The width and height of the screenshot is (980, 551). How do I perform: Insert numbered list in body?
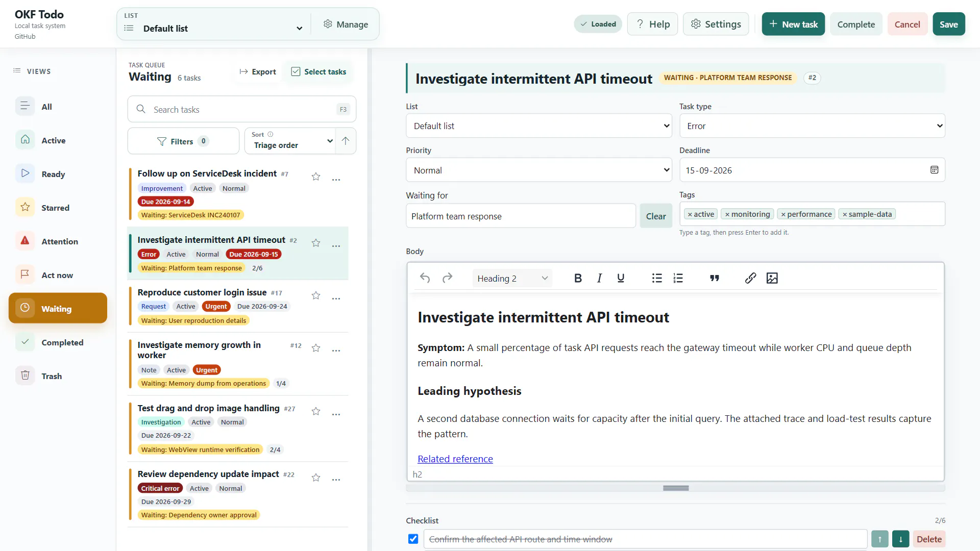point(678,278)
